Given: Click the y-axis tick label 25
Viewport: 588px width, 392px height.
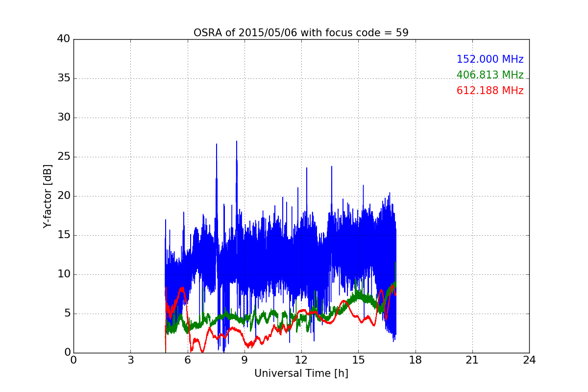Looking at the screenshot, I should [64, 157].
